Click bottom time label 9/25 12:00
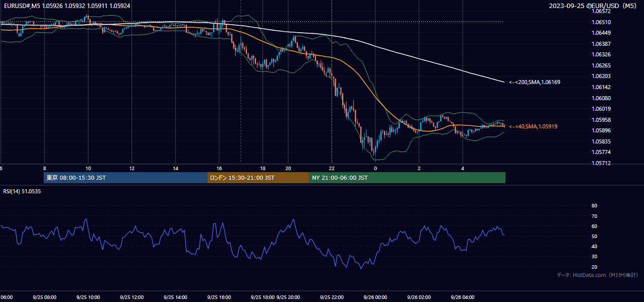 click(x=132, y=297)
